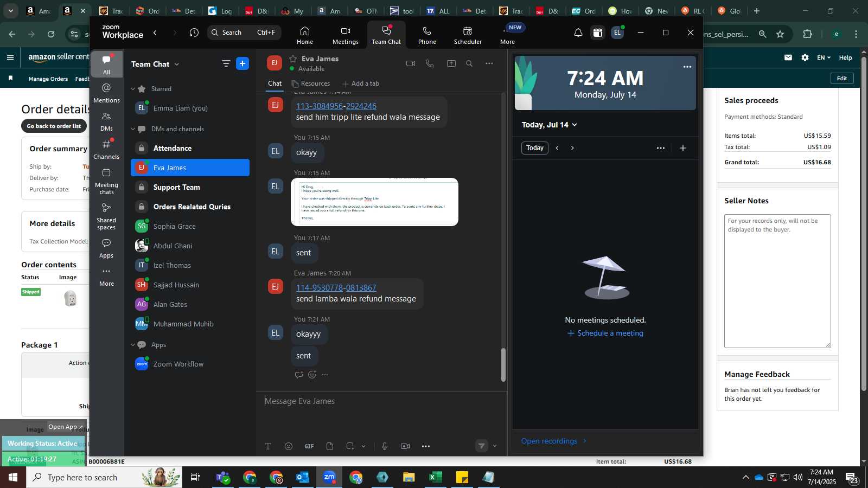The height and width of the screenshot is (488, 868).
Task: Open the Phone tab
Action: 427,35
